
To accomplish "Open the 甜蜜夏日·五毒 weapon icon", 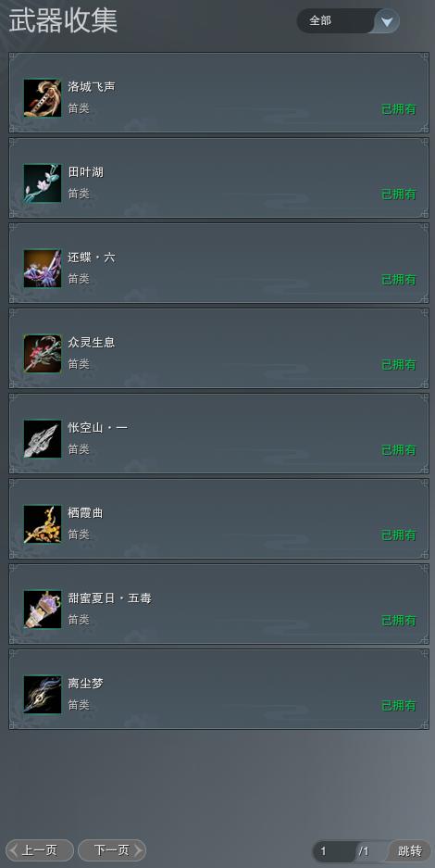I will coord(43,610).
